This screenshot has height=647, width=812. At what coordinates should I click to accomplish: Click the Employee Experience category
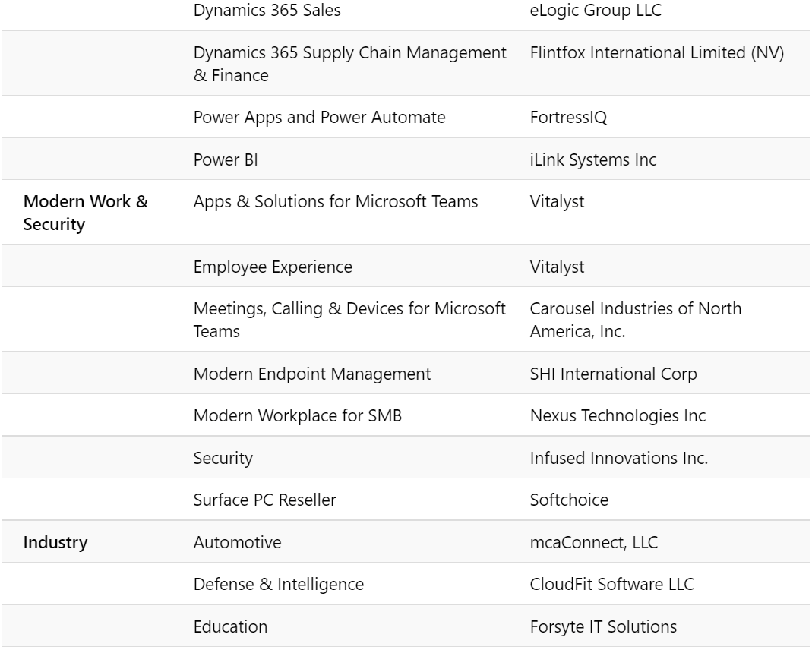tap(273, 267)
